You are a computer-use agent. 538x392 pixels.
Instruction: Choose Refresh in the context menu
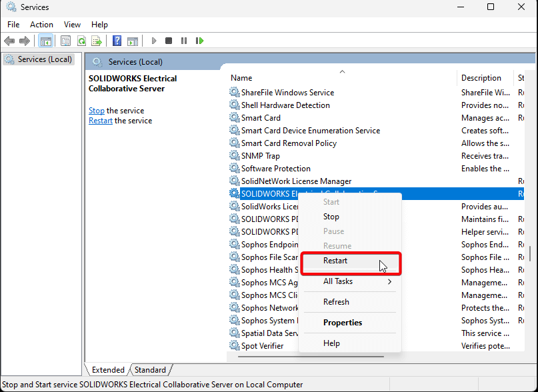(350, 302)
